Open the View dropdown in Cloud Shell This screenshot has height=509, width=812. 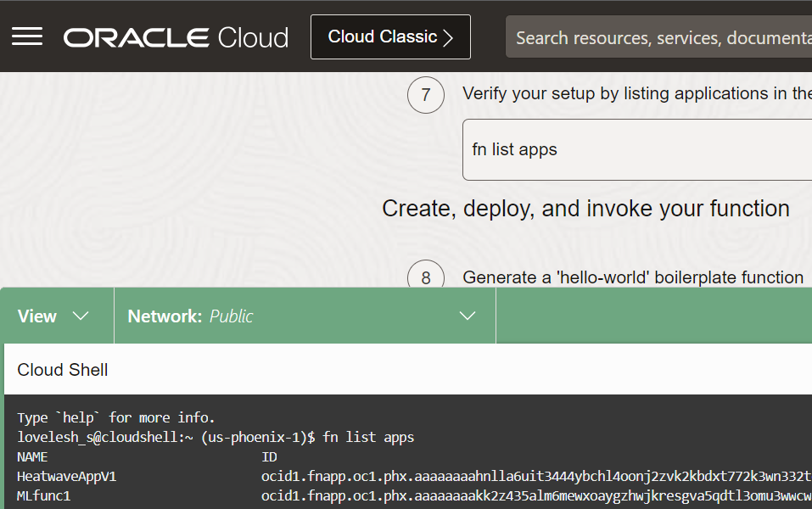pos(57,315)
